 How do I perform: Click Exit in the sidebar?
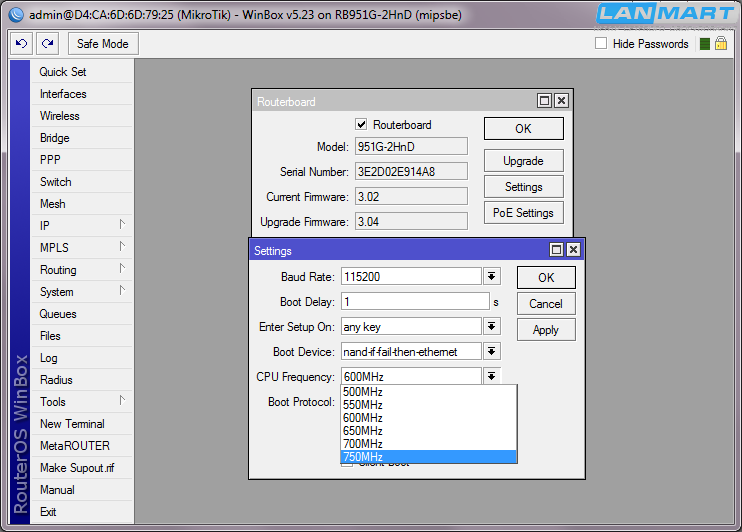(81, 512)
